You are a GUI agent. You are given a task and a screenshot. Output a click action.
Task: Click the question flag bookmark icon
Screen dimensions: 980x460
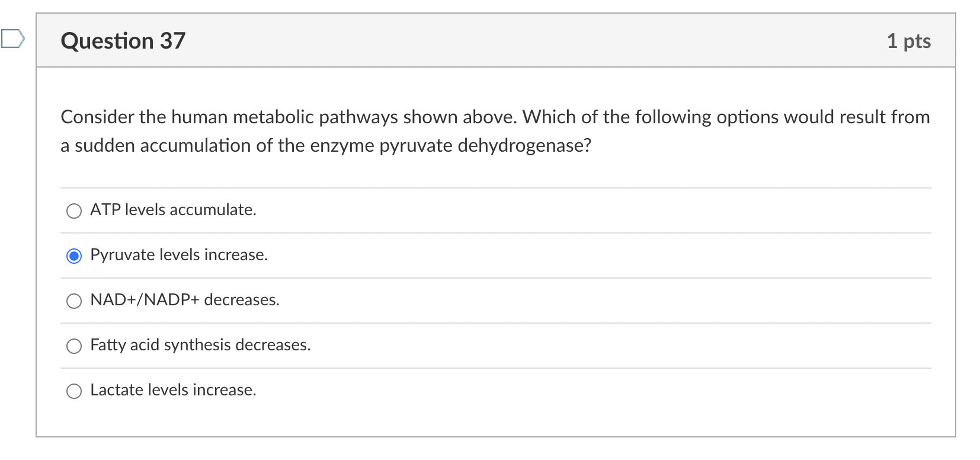(x=12, y=38)
